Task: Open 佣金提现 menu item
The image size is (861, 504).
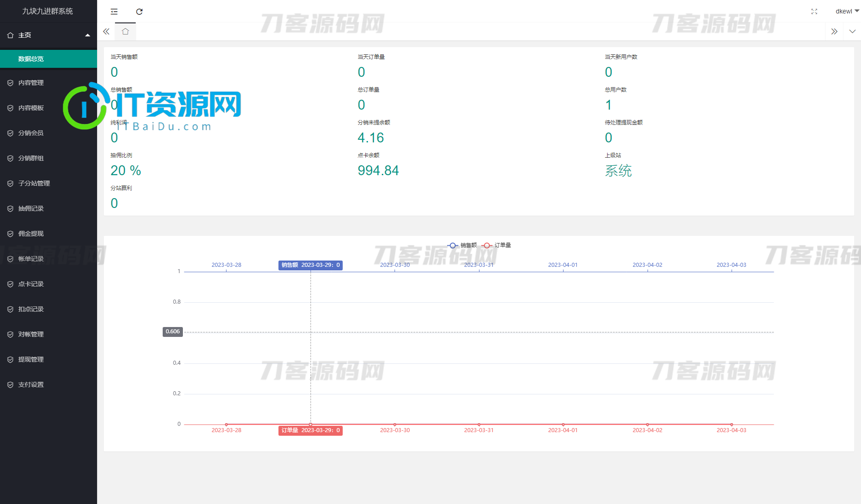Action: tap(49, 234)
